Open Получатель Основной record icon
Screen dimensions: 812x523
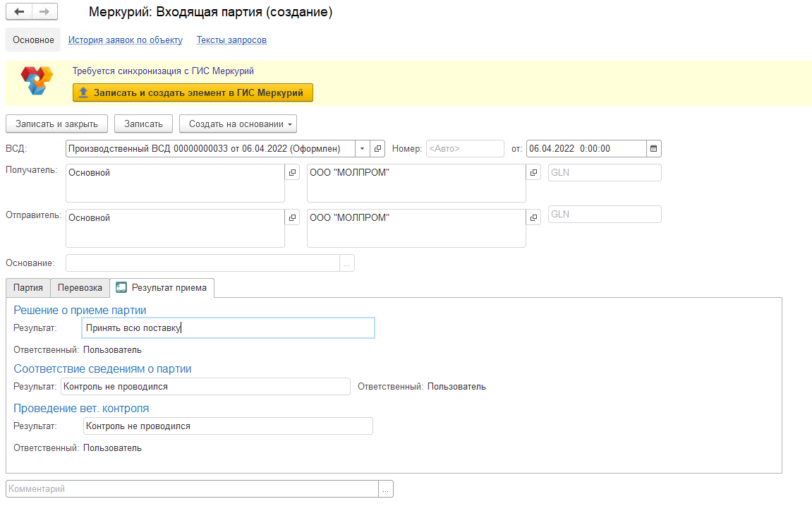(292, 172)
